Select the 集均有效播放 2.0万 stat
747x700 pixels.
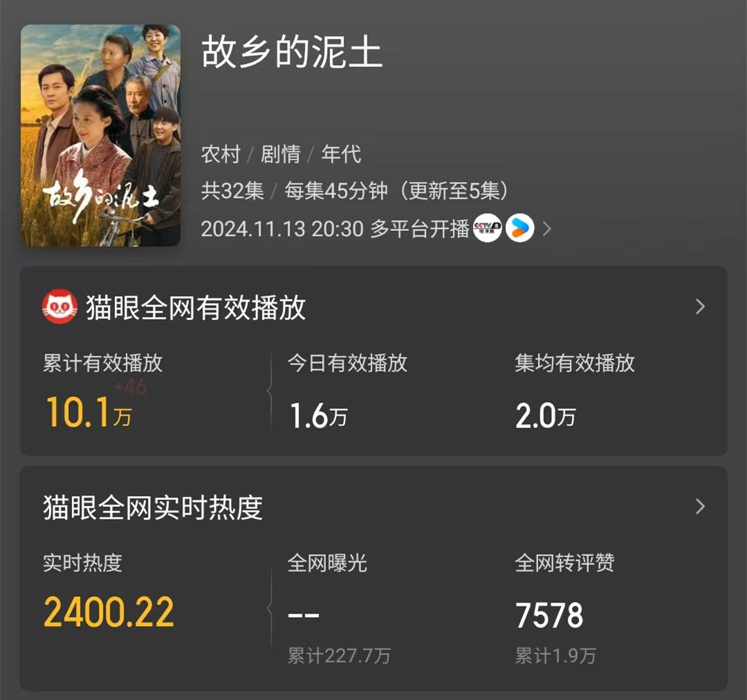tap(546, 416)
